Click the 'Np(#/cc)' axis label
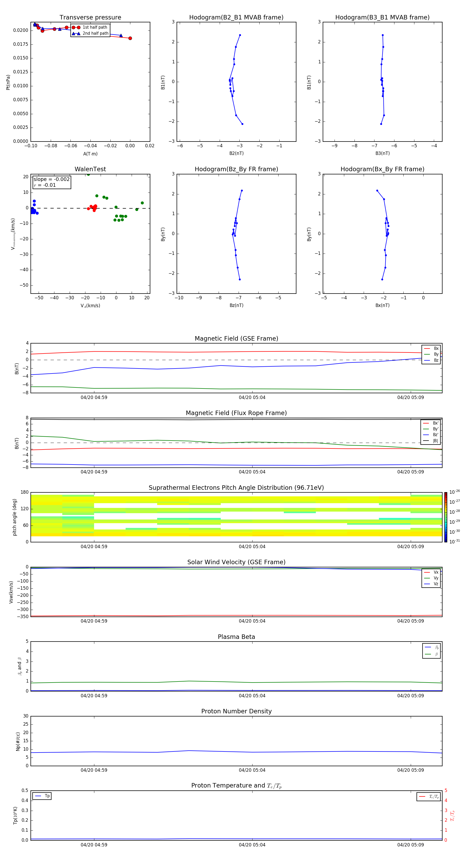473x868 pixels. point(18,741)
